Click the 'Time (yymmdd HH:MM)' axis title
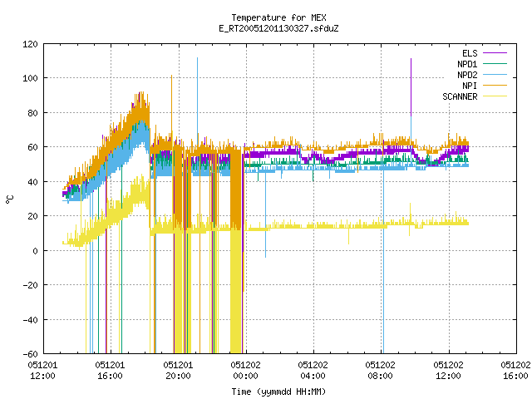The image size is (532, 399). tap(278, 392)
